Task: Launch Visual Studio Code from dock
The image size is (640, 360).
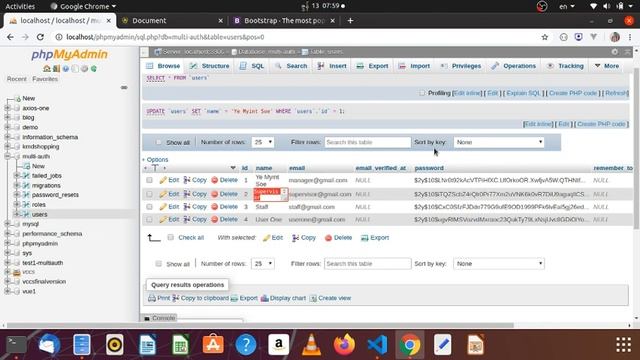Action: point(377,344)
